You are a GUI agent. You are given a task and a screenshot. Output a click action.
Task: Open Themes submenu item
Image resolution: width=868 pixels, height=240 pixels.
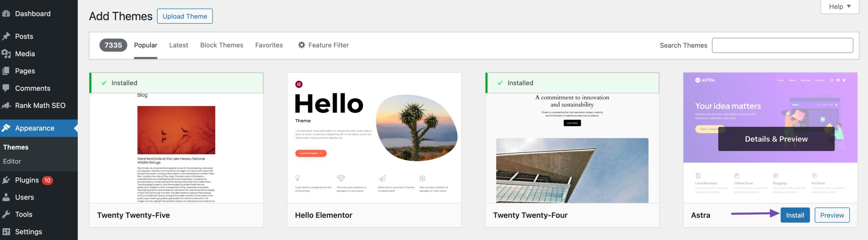(16, 147)
